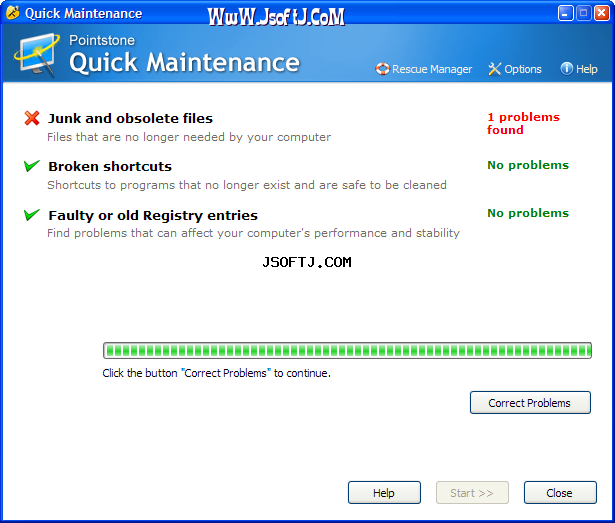Select Faulty or old Registry entries heading

pos(153,215)
